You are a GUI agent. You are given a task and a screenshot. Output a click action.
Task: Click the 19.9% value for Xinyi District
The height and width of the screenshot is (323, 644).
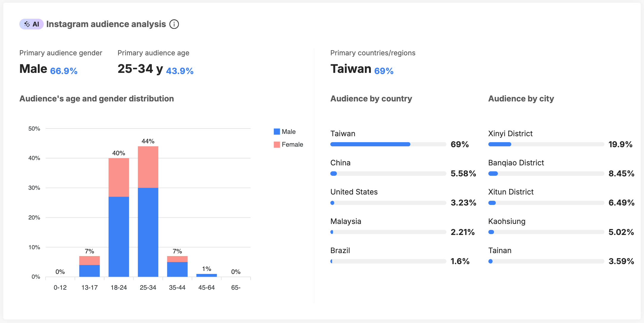(620, 145)
